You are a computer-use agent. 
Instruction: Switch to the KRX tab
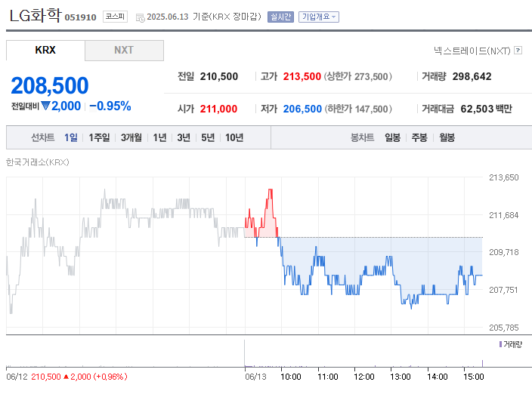[x=45, y=50]
